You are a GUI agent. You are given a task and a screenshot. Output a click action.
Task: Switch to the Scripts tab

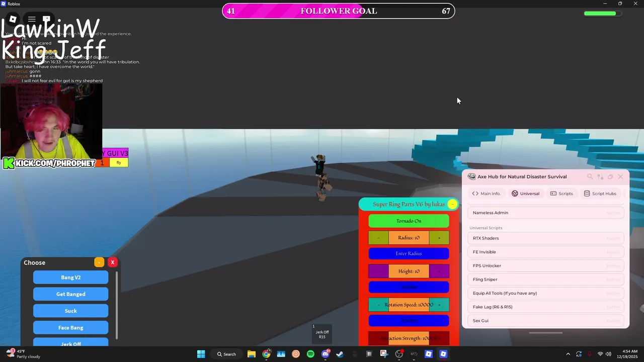coord(561,194)
